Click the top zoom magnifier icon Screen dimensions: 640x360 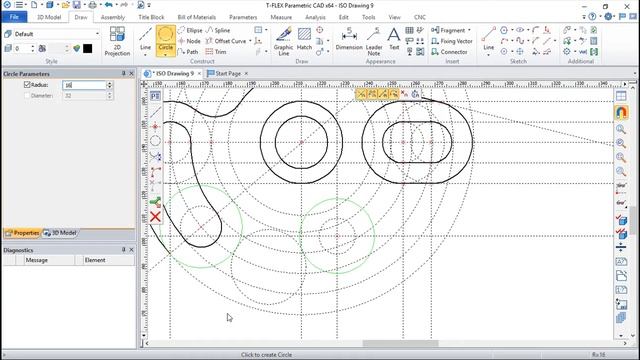pyautogui.click(x=621, y=129)
